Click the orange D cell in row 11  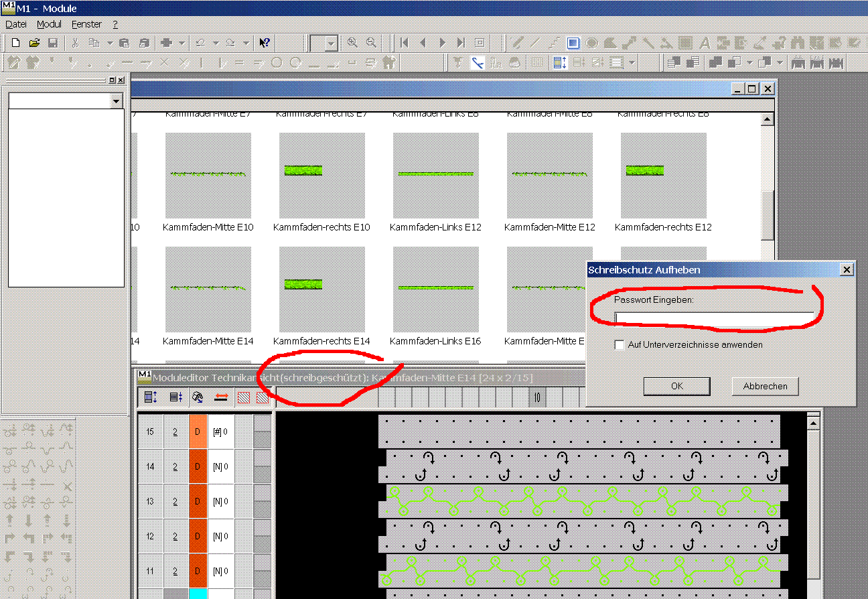tap(198, 571)
